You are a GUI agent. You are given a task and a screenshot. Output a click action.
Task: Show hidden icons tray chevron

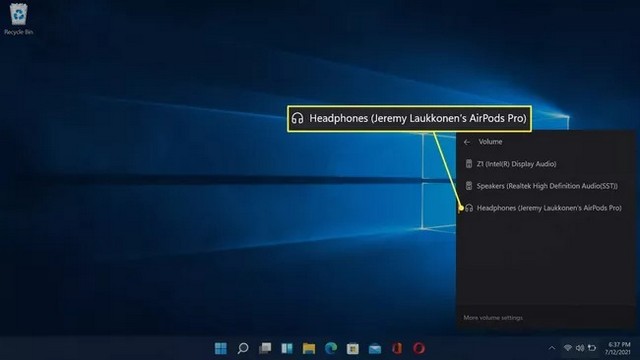[x=551, y=348]
